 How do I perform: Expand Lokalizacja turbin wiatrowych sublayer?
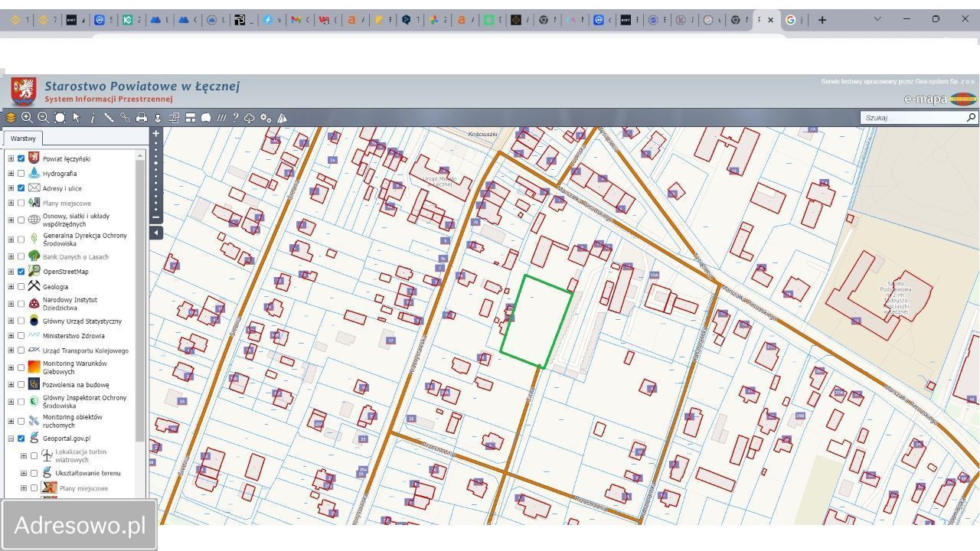(23, 455)
